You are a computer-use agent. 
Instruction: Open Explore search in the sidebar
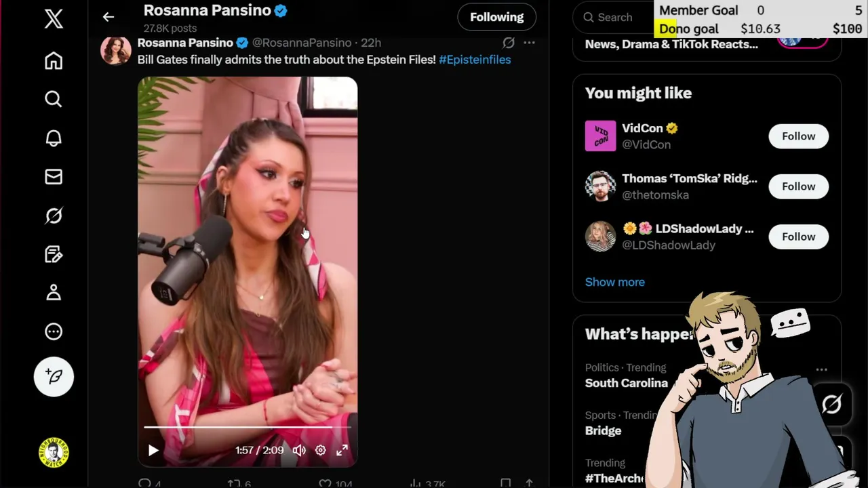click(x=54, y=100)
